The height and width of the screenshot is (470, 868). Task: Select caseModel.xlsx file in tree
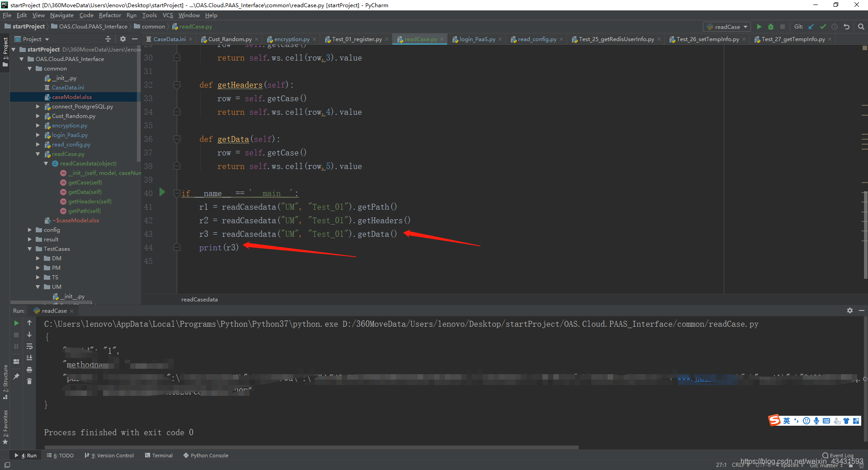71,97
